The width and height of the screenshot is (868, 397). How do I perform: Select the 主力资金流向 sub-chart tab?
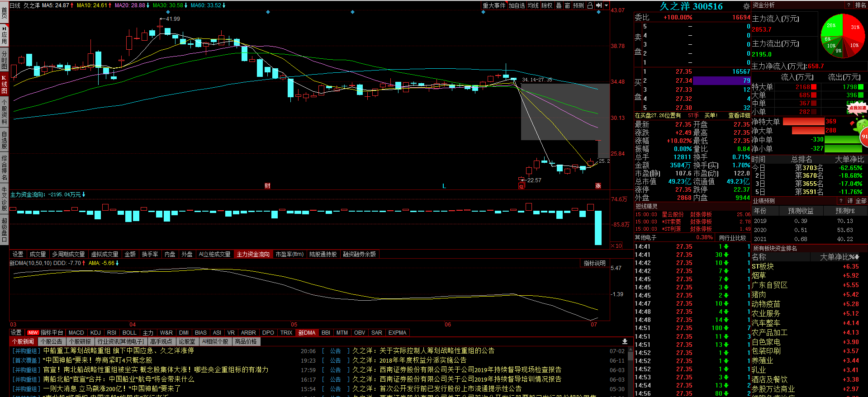click(253, 254)
